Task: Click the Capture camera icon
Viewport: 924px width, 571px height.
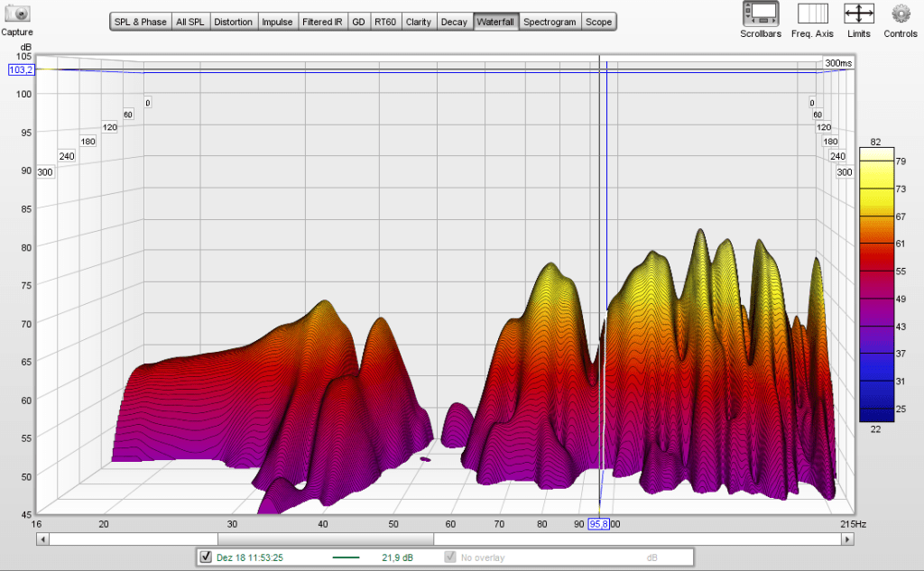Action: (x=16, y=14)
